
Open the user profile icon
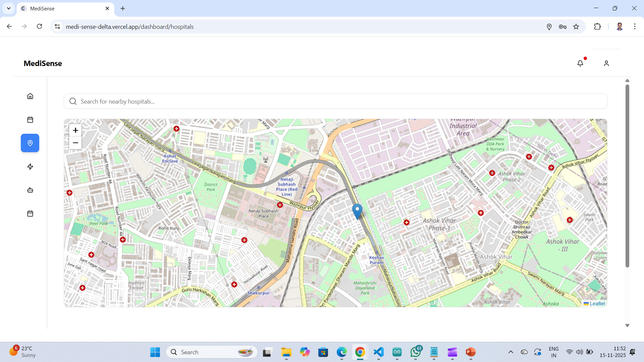(x=606, y=63)
